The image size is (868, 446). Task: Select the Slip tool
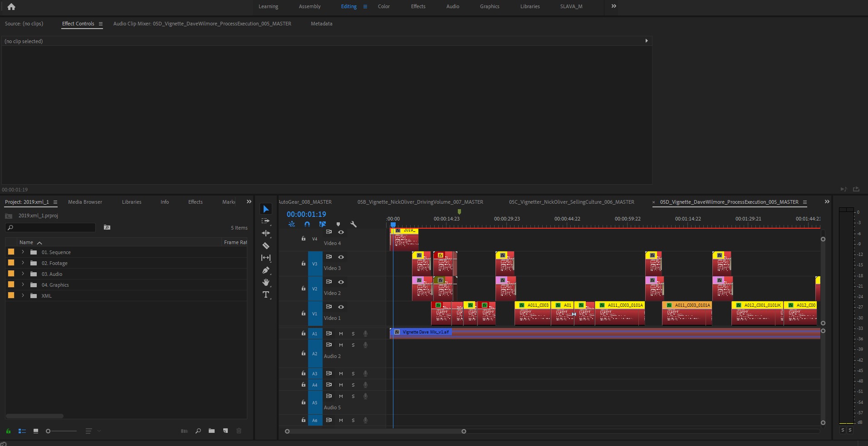[266, 258]
